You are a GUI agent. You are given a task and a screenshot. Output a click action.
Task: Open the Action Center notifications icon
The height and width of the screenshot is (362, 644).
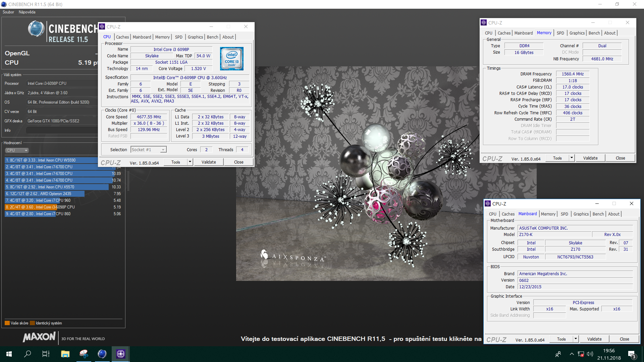click(x=632, y=354)
